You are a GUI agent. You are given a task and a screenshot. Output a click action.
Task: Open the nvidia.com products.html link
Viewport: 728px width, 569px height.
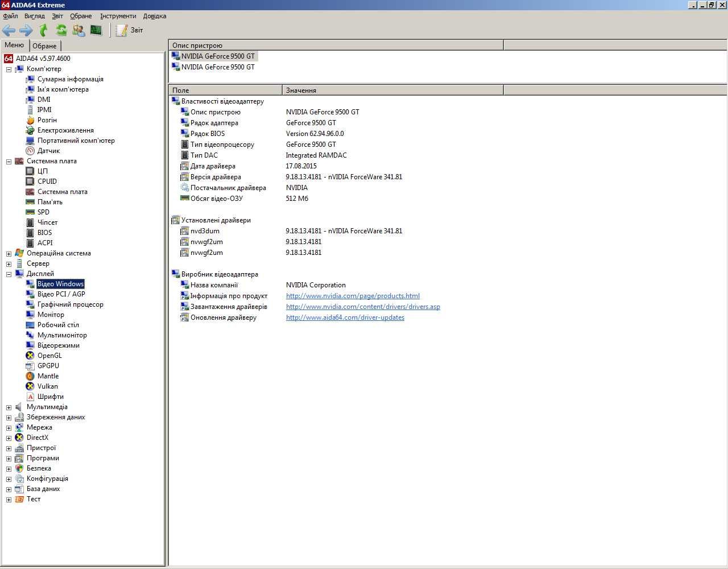pyautogui.click(x=353, y=296)
